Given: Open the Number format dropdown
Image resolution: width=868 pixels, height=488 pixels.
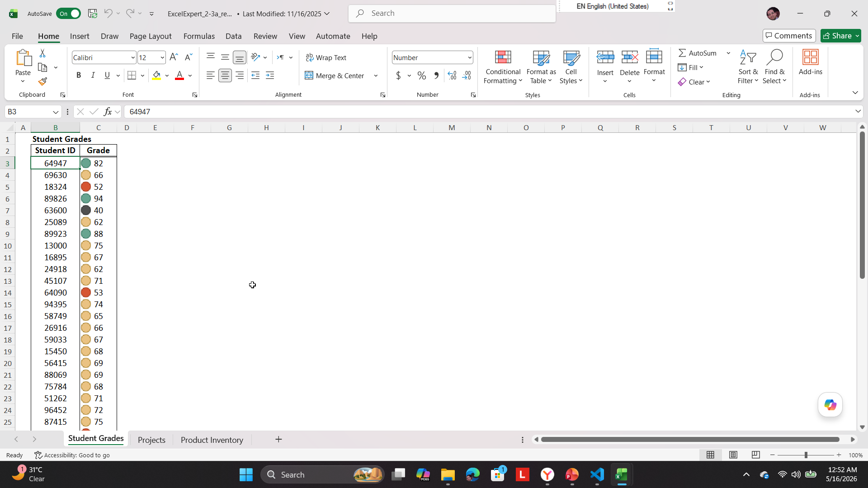Looking at the screenshot, I should (470, 57).
